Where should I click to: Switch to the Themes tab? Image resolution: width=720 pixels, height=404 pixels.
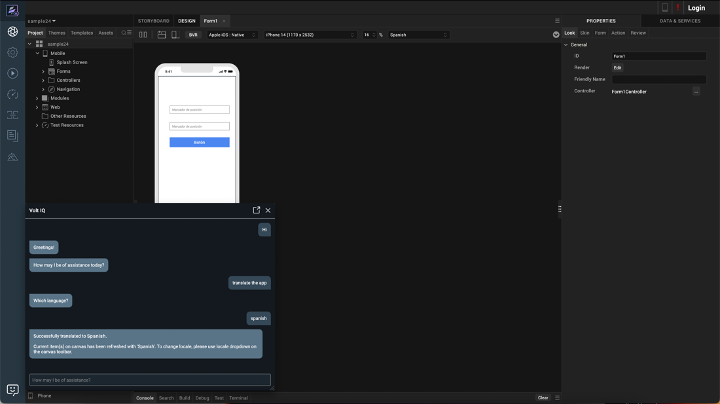(x=56, y=33)
